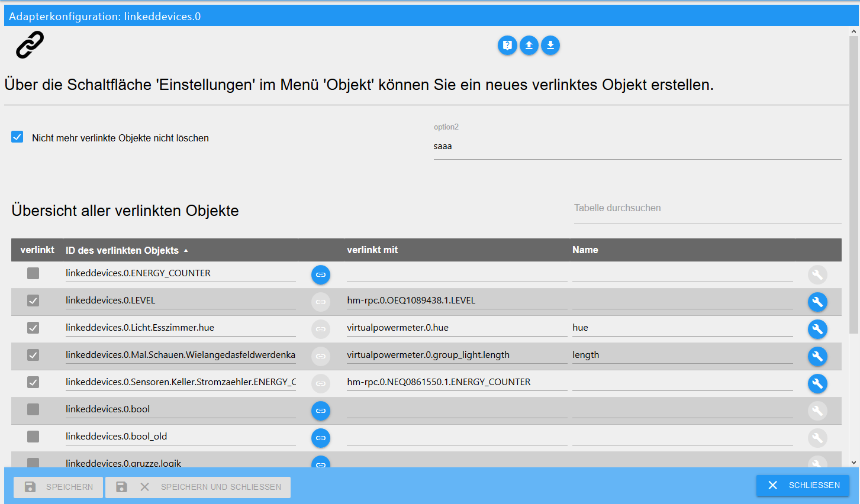
Task: Edit Name field containing 'length'
Action: click(x=682, y=355)
